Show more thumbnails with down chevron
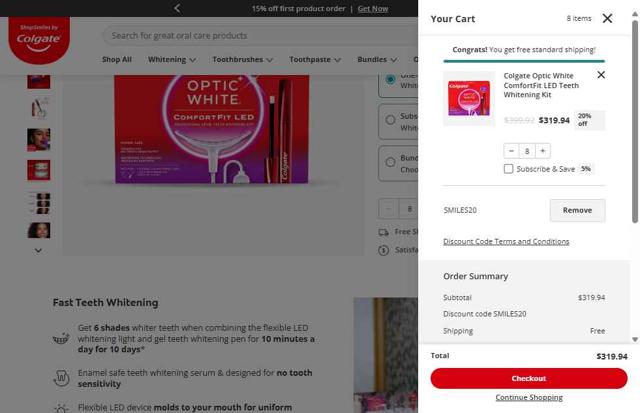The image size is (640, 413). pos(38,251)
